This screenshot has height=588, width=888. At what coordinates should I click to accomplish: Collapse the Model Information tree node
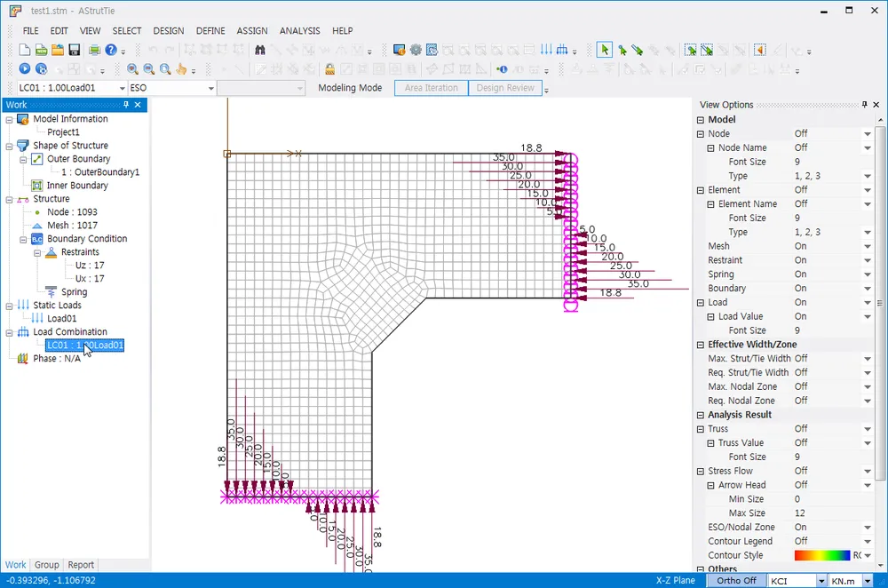pos(9,120)
